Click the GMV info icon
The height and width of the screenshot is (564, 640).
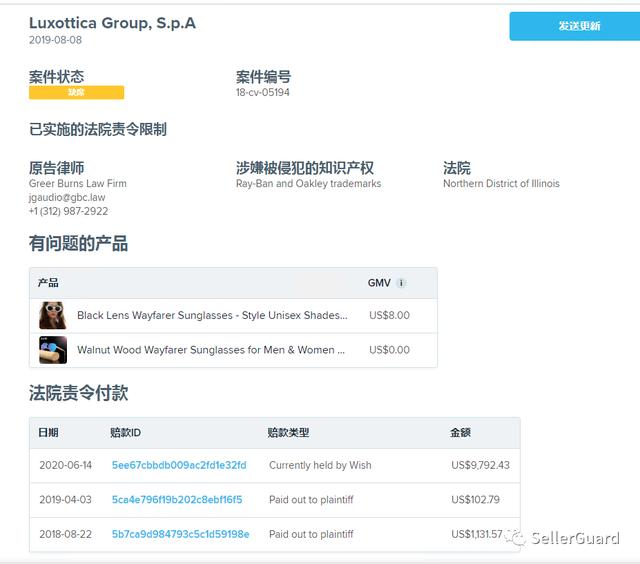(x=401, y=283)
